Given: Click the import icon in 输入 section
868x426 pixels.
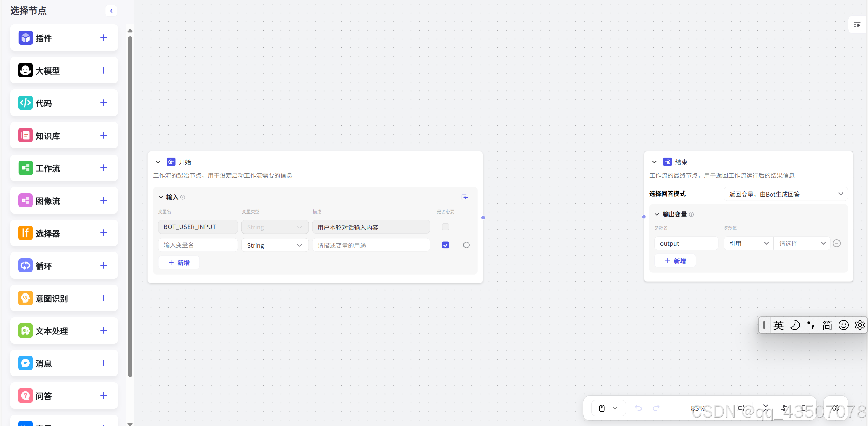Looking at the screenshot, I should click(465, 197).
